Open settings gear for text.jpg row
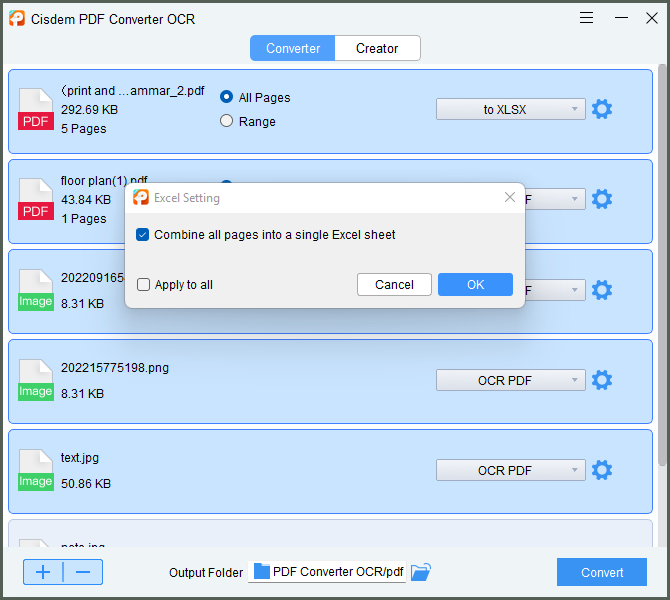 point(602,470)
